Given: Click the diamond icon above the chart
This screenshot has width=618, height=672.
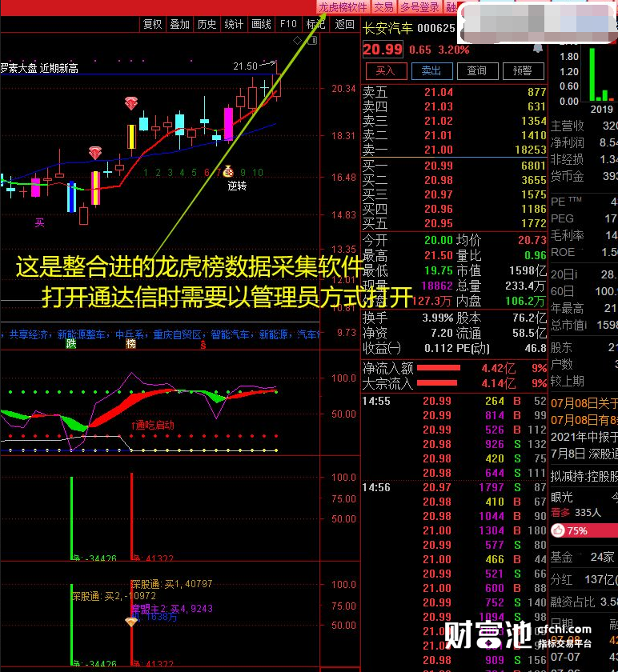Looking at the screenshot, I should coord(297,41).
